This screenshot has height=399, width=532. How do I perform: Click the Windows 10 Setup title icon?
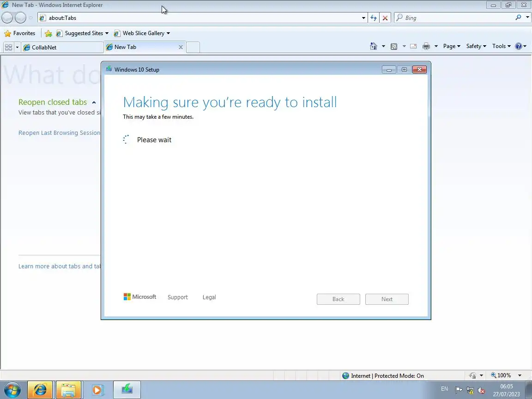pos(109,69)
